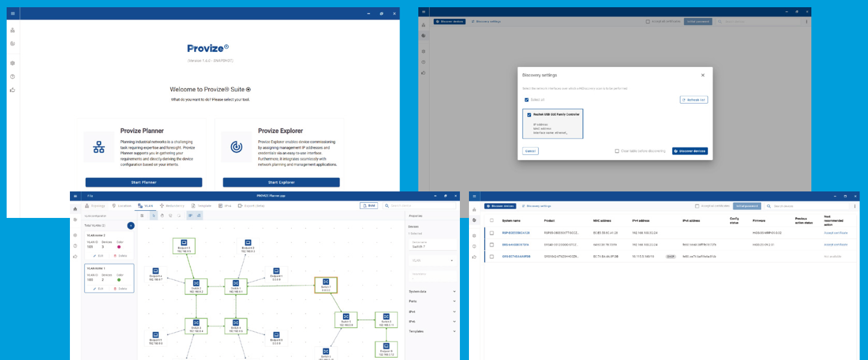Select Switch 1 node on Planner canvas
Screen dimensions: 868x360
(x=236, y=286)
